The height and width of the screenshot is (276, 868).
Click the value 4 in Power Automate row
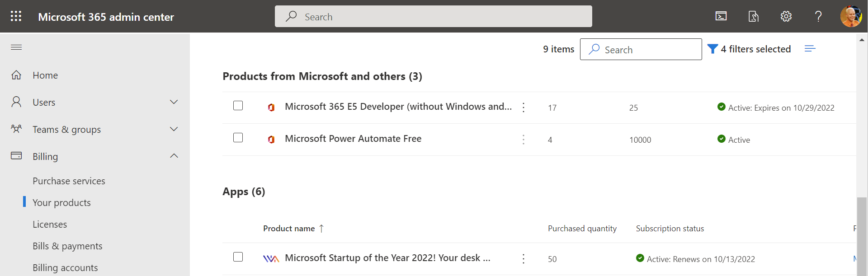(550, 140)
